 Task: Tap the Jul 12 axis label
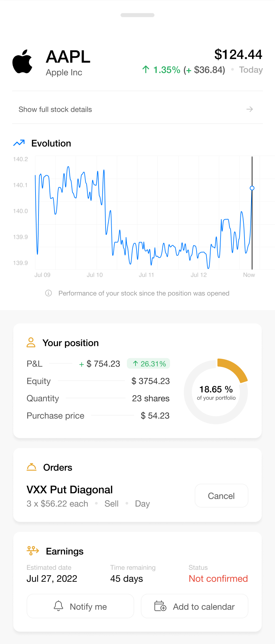coord(199,275)
